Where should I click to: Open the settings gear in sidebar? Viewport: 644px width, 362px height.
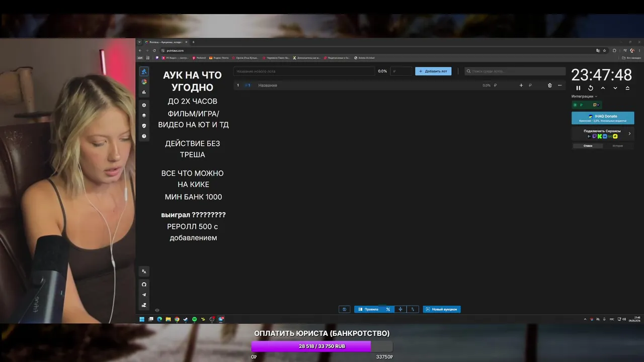click(x=144, y=105)
